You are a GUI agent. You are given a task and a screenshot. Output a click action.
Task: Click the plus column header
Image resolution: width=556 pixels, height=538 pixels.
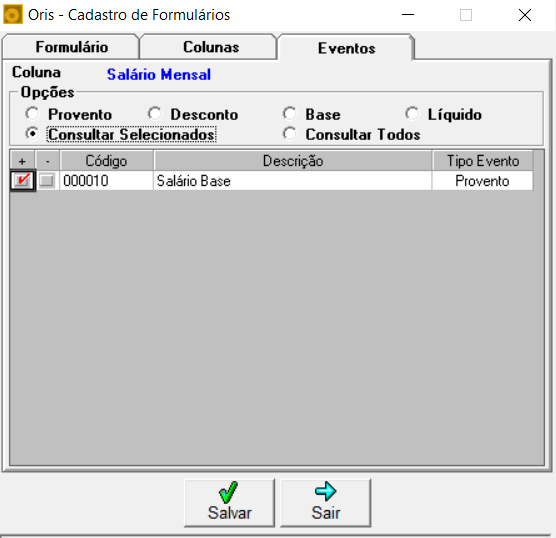[22, 161]
